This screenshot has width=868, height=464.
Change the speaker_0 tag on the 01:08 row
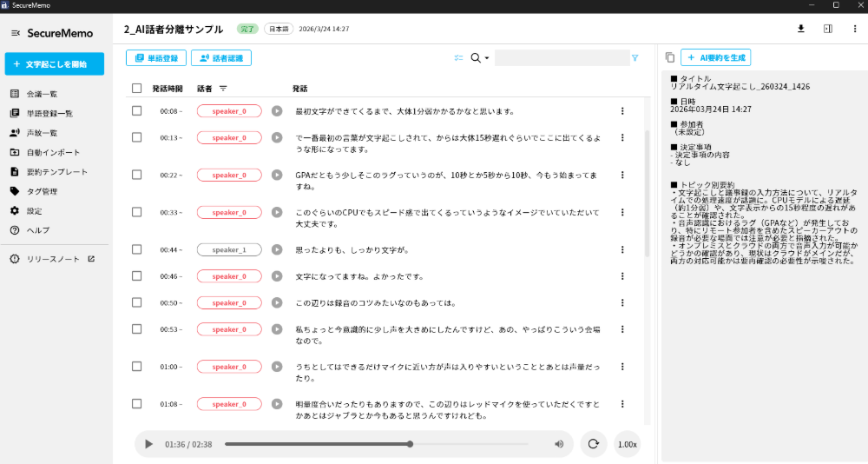coord(229,404)
